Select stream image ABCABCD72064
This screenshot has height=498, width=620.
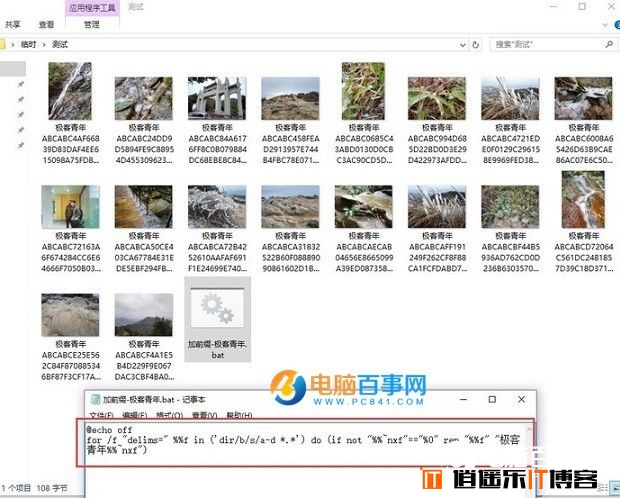[583, 199]
